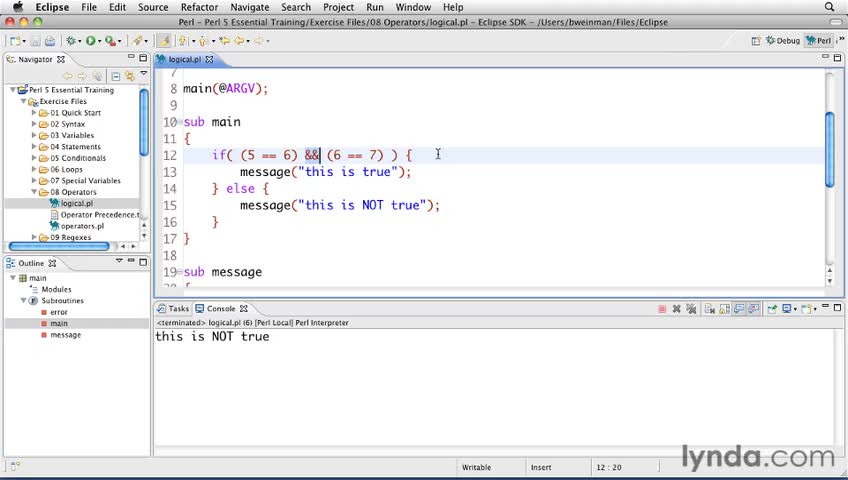Viewport: 848px width, 480px height.
Task: Open the Refactor menu
Action: point(199,7)
